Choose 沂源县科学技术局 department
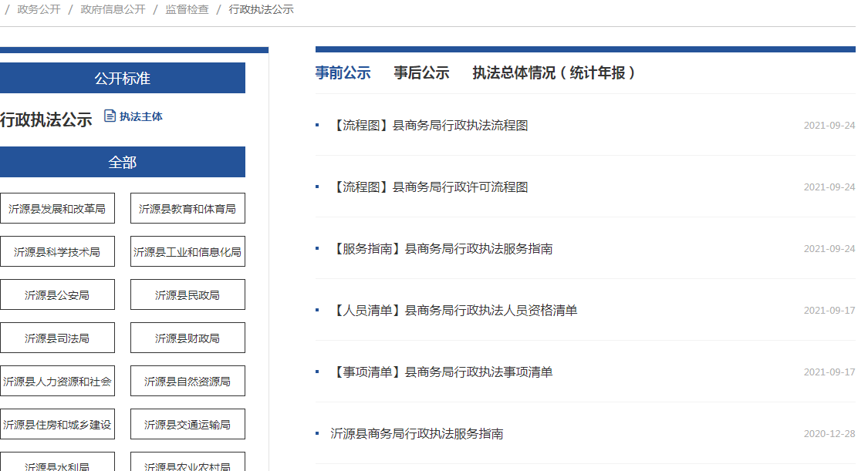The image size is (868, 471). (x=57, y=252)
